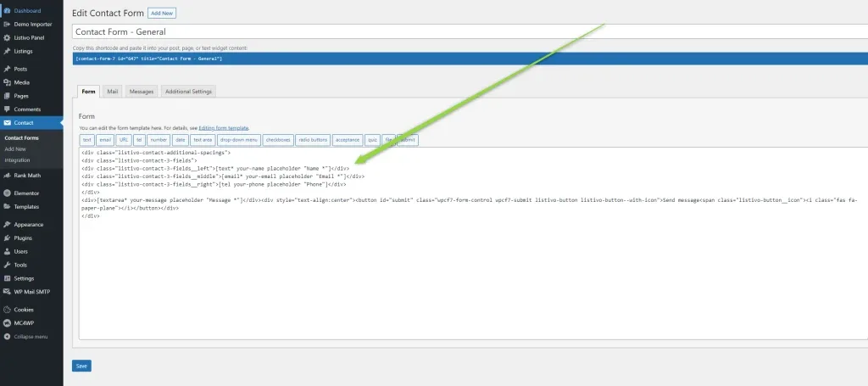Open the Templates folder icon
This screenshot has width=868, height=386.
[x=7, y=206]
